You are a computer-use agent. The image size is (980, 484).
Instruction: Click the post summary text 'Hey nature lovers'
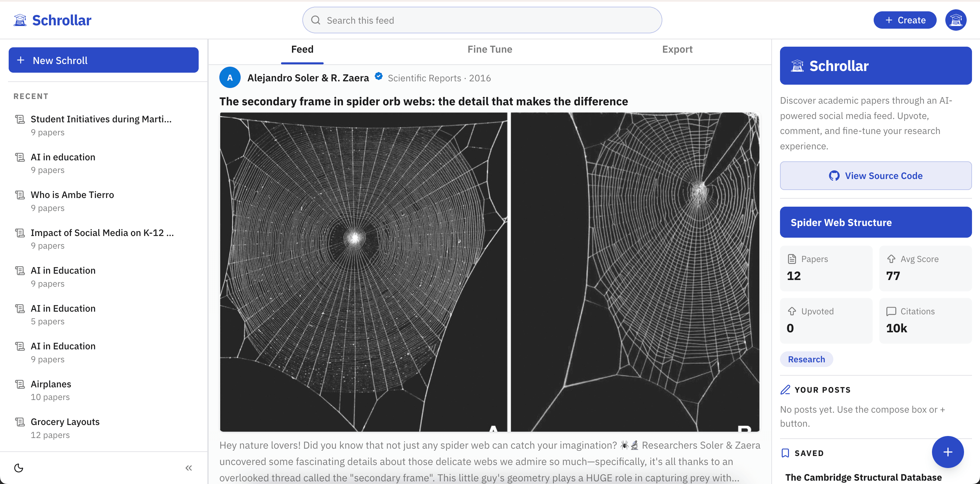point(490,462)
